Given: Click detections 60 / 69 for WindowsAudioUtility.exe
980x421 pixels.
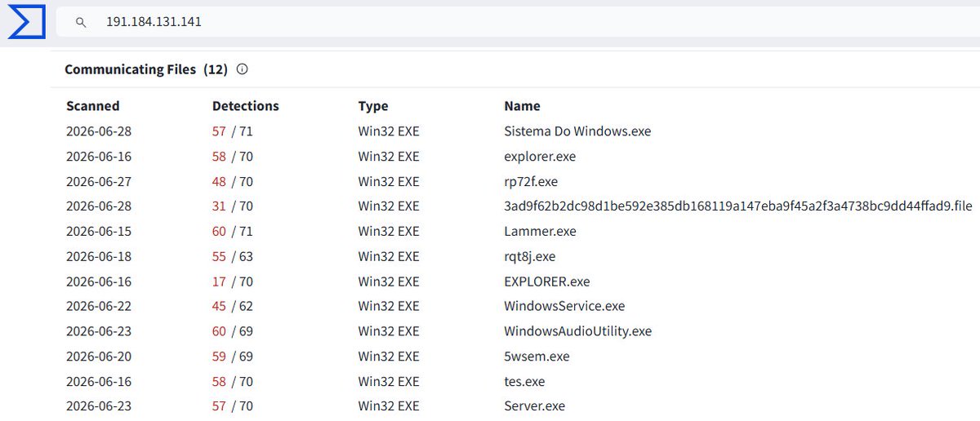Looking at the screenshot, I should point(233,332).
